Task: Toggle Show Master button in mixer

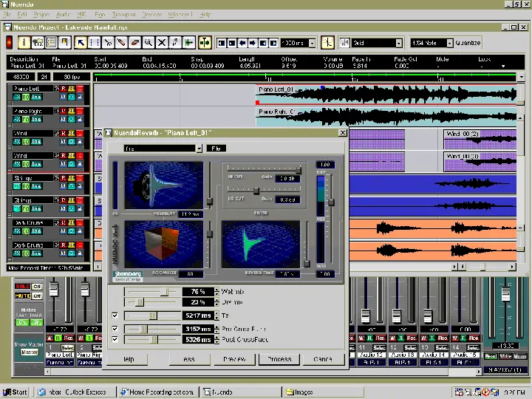Action: (29, 352)
